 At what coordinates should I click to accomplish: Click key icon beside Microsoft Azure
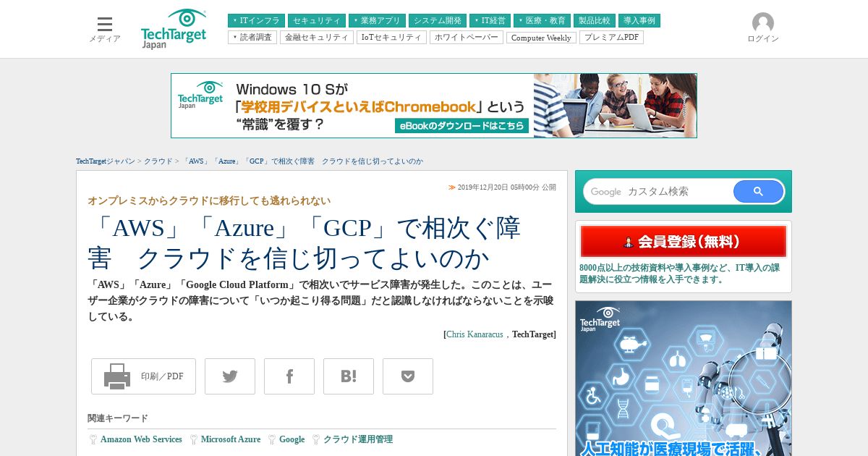point(194,439)
